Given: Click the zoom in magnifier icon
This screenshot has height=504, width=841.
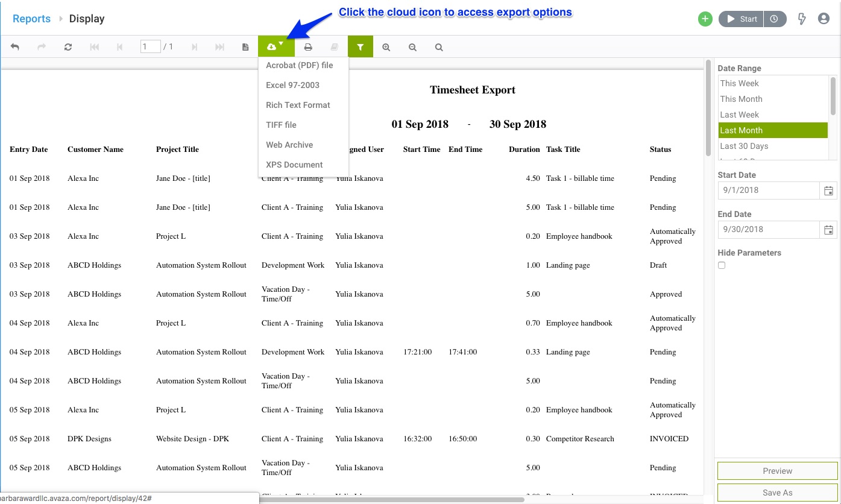Looking at the screenshot, I should tap(386, 47).
